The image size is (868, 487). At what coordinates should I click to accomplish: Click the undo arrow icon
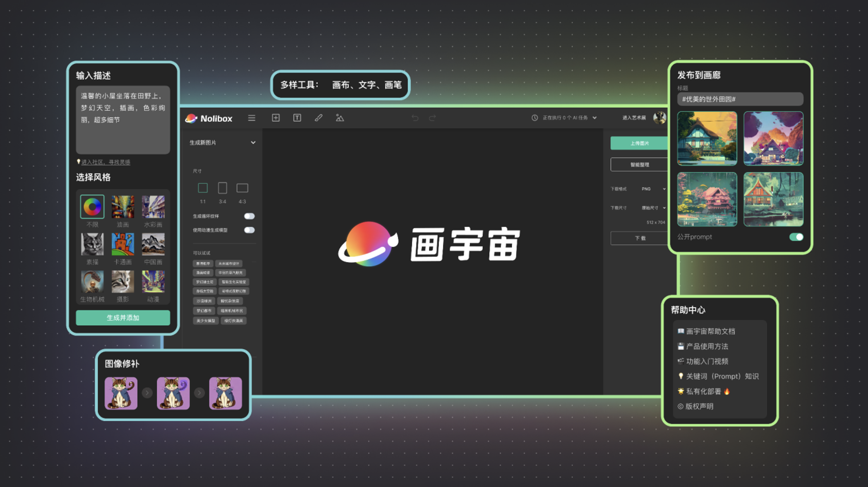tap(415, 118)
